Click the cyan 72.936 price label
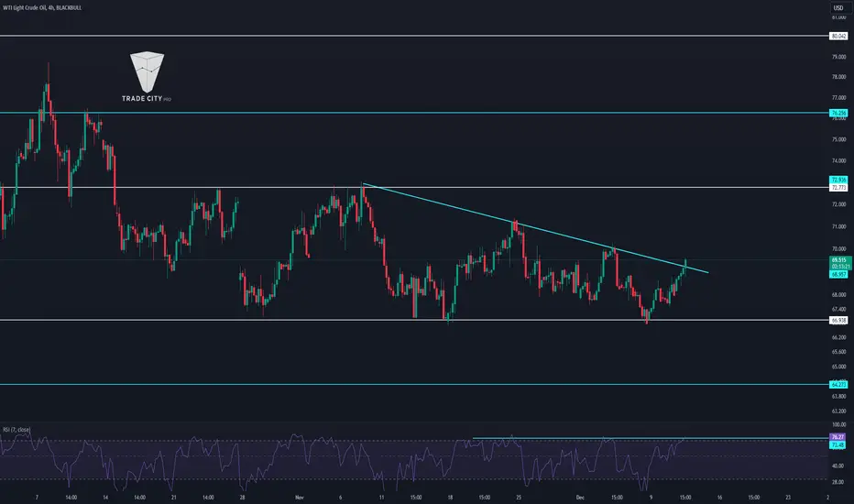This screenshot has height=504, width=854. click(838, 180)
